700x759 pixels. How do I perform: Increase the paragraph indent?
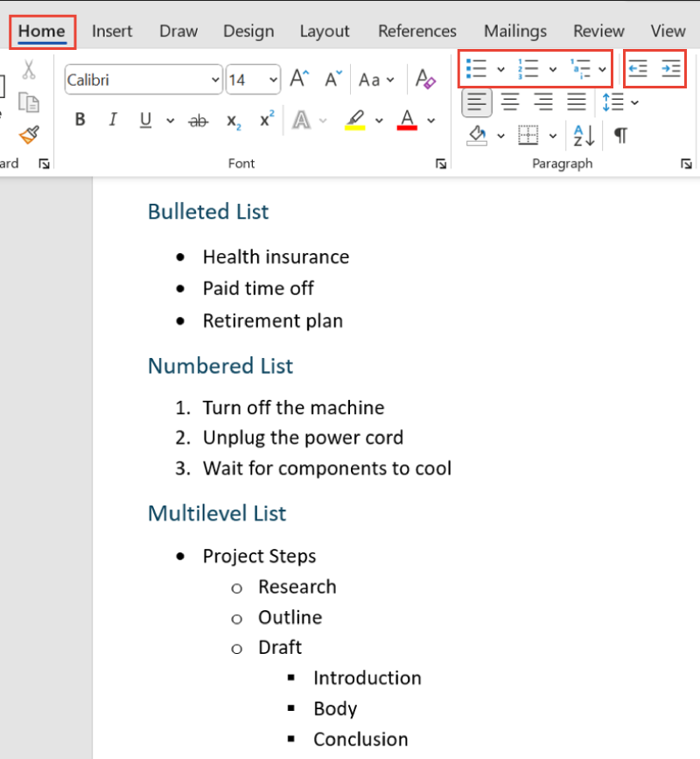point(672,68)
